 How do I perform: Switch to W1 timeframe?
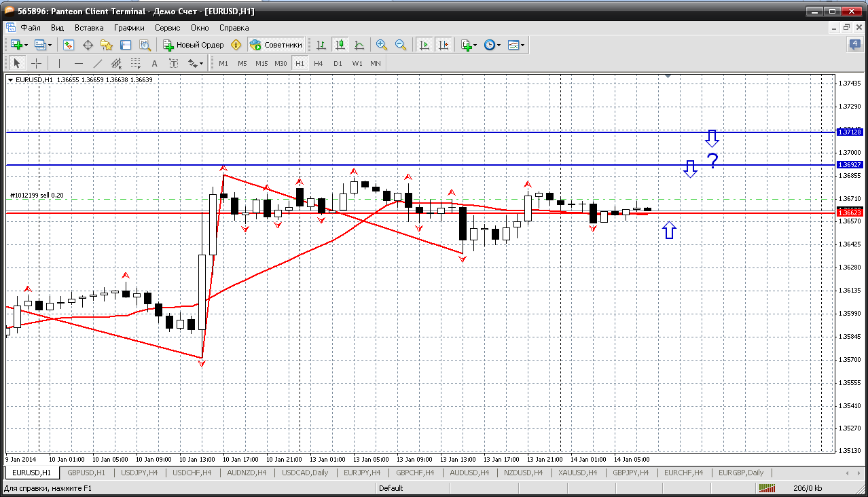(x=357, y=63)
